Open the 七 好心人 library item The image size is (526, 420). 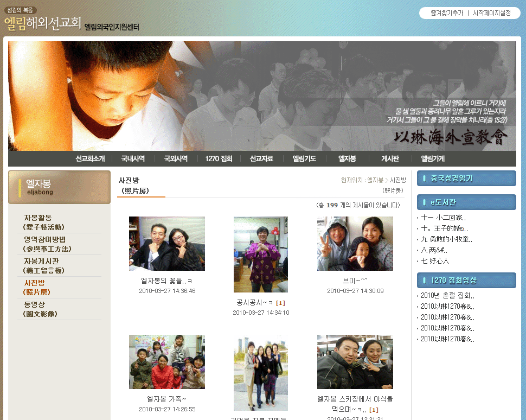[435, 261]
